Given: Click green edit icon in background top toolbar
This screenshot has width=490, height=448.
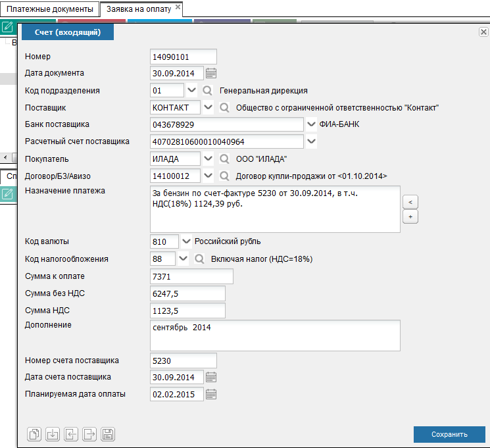Looking at the screenshot, I should click(7, 27).
